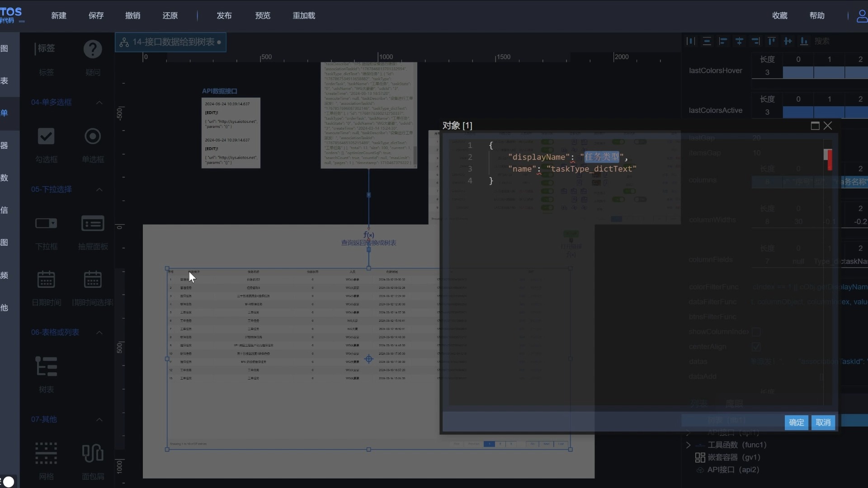Click the horizontal-center alignment icon in the toolbar
868x488 pixels.
(739, 41)
